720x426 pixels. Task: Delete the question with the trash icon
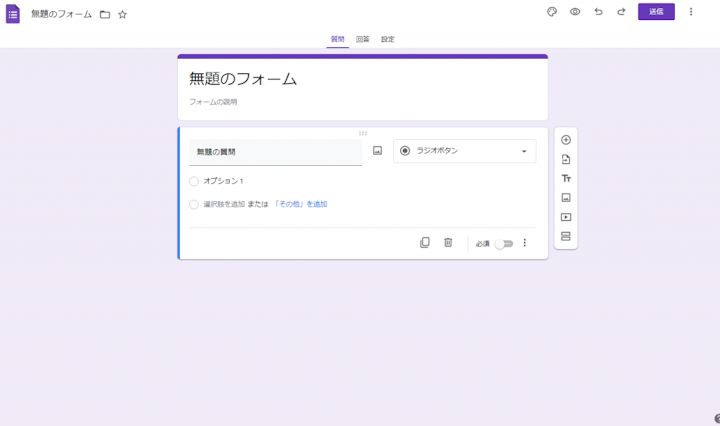[448, 243]
